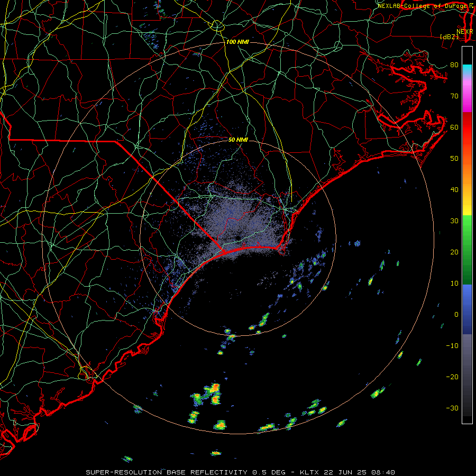476x476 pixels.
Task: Click the -20 value on reflectivity scale
Action: (452, 377)
